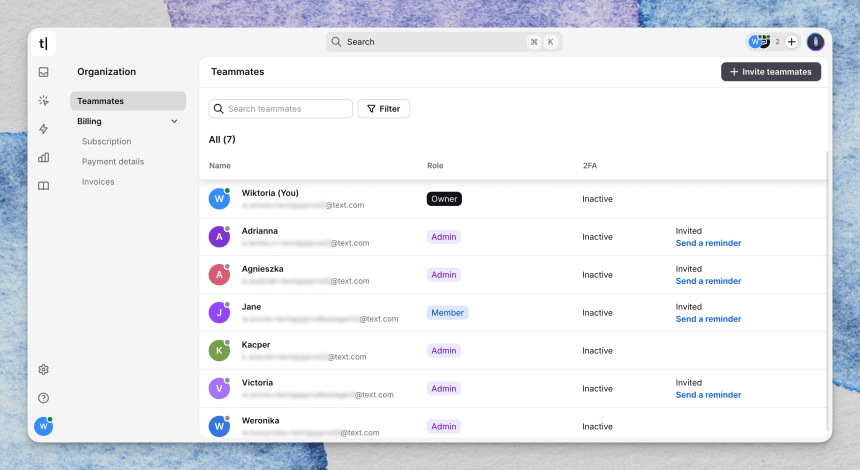
Task: Focus the global Search bar
Action: pyautogui.click(x=444, y=42)
